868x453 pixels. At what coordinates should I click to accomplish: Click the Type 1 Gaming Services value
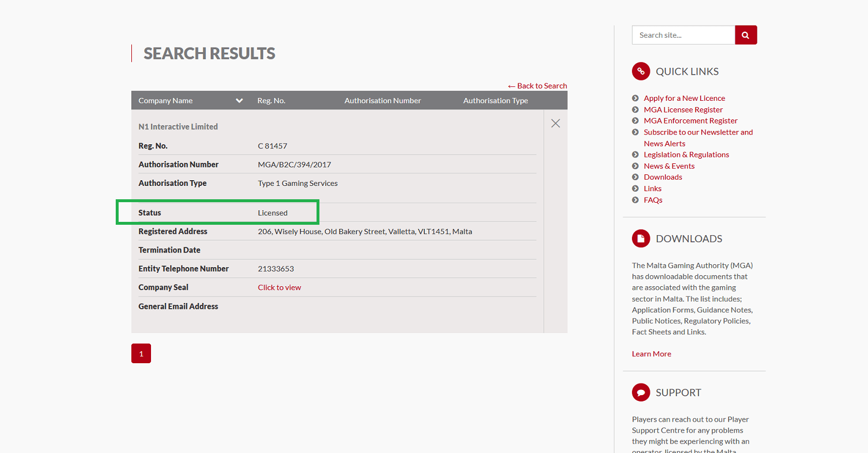click(298, 183)
